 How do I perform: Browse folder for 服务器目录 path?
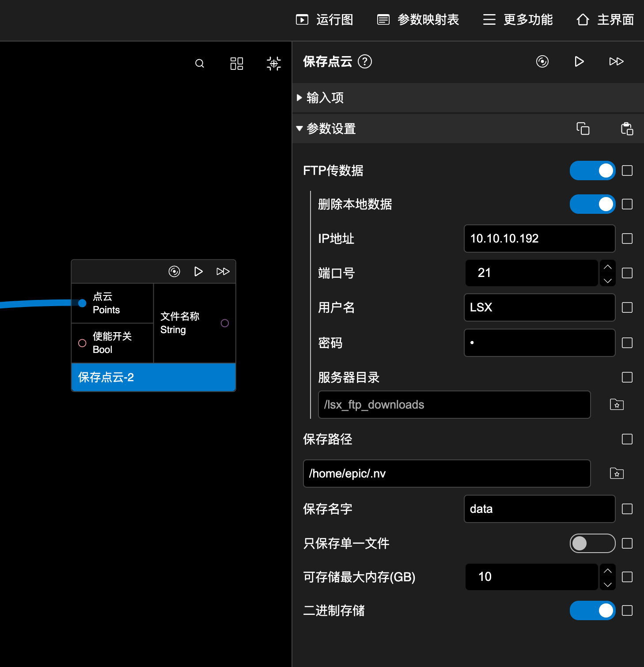(x=617, y=404)
